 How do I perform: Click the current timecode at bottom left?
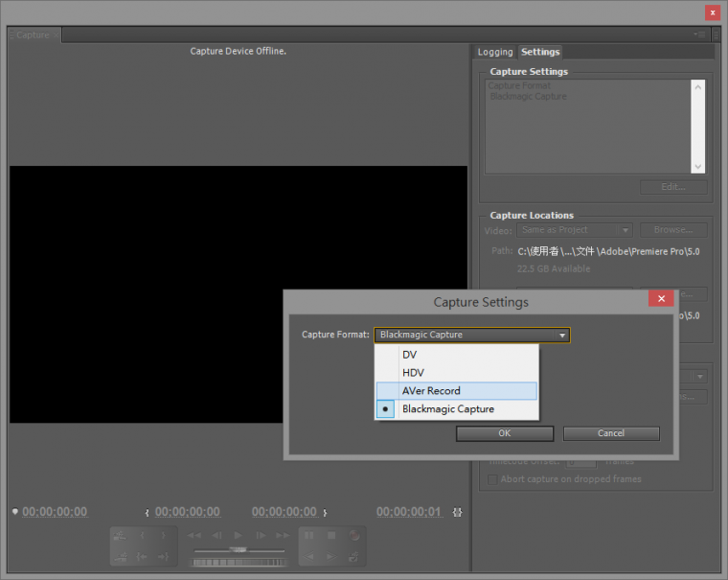click(x=55, y=512)
